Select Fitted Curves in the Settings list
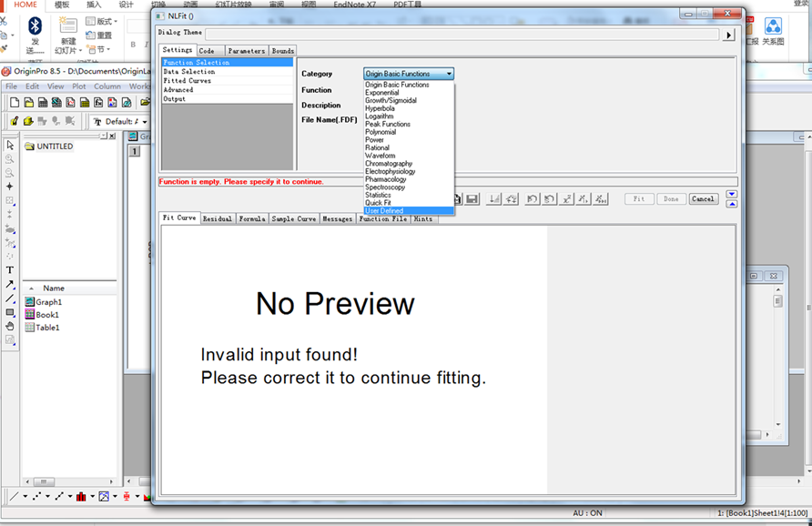 tap(228, 81)
